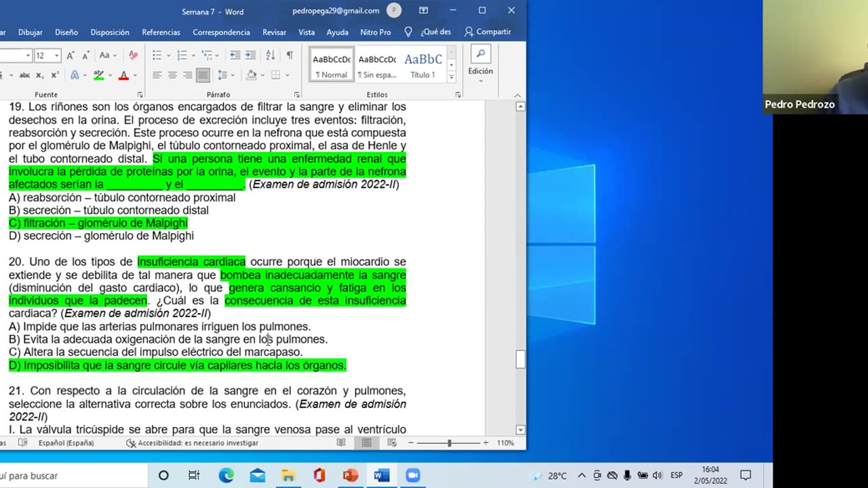Open ribbon display options

pos(423,11)
